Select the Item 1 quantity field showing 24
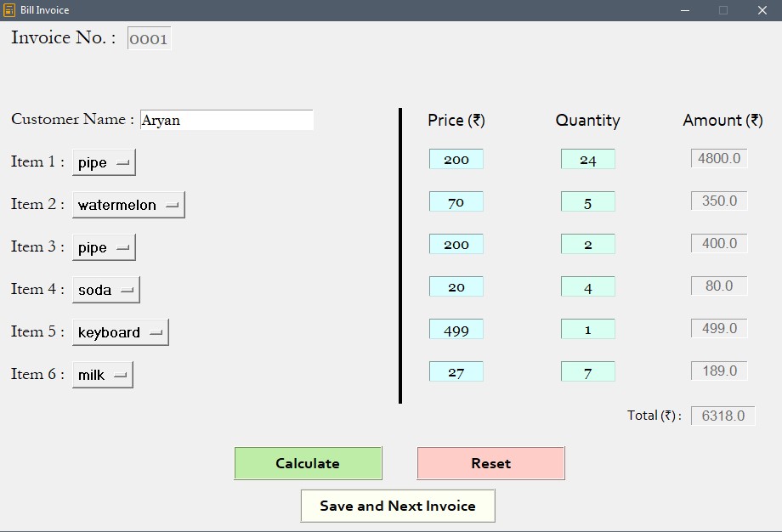The height and width of the screenshot is (532, 782). click(x=587, y=159)
